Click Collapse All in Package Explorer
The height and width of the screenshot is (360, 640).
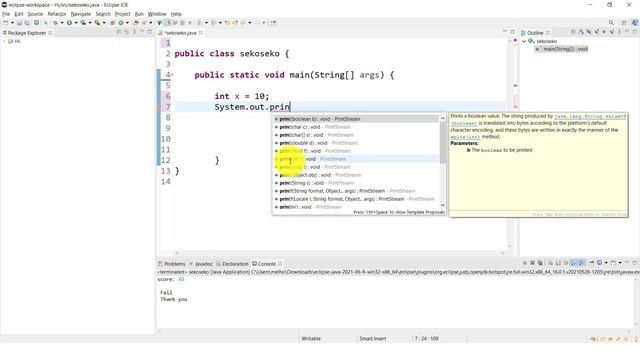(119, 32)
